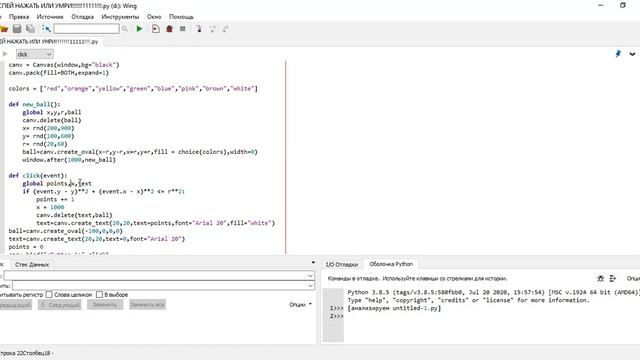Open the "Опции" menu in the Python Shell

(633, 278)
